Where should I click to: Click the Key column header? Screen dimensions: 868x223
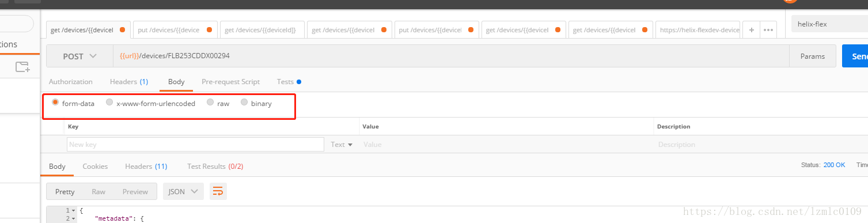pyautogui.click(x=73, y=126)
